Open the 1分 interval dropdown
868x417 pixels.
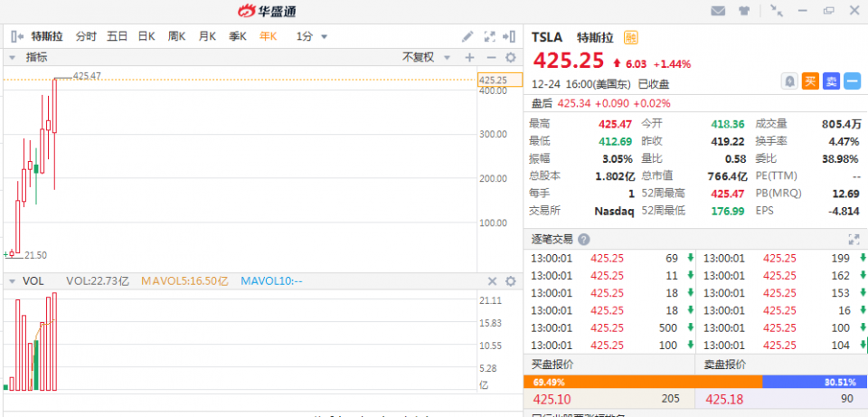(312, 37)
